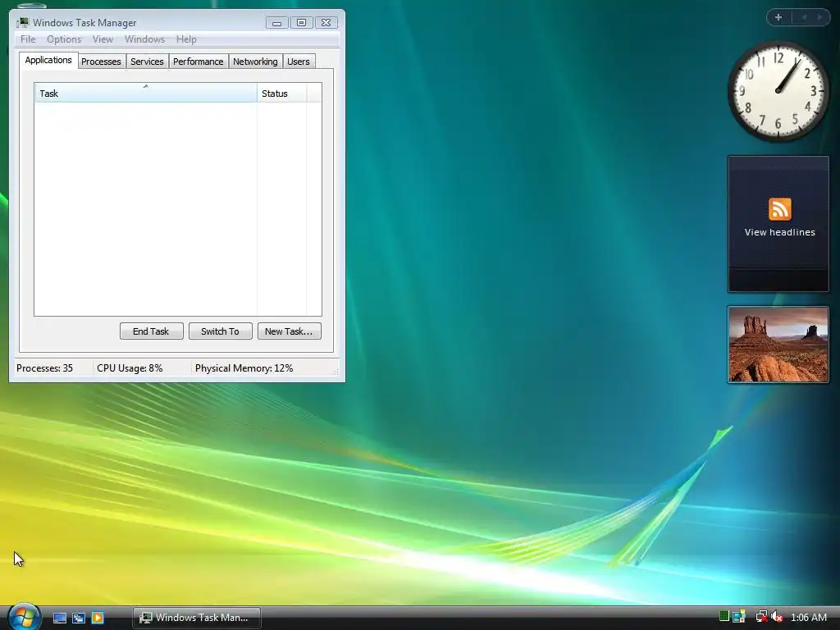Click the sidebar previous page arrow
This screenshot has width=840, height=630.
(x=804, y=17)
